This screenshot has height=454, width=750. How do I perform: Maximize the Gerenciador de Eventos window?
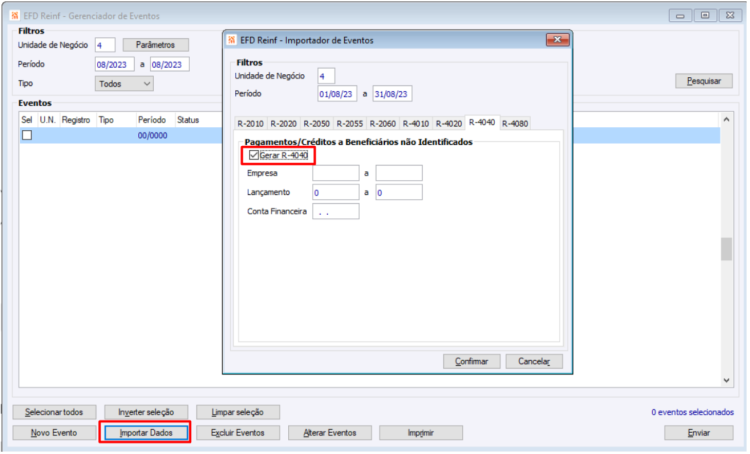tap(705, 16)
